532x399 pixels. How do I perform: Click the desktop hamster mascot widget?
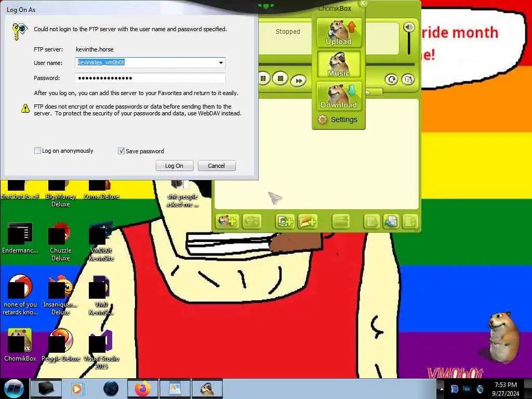[x=504, y=337]
